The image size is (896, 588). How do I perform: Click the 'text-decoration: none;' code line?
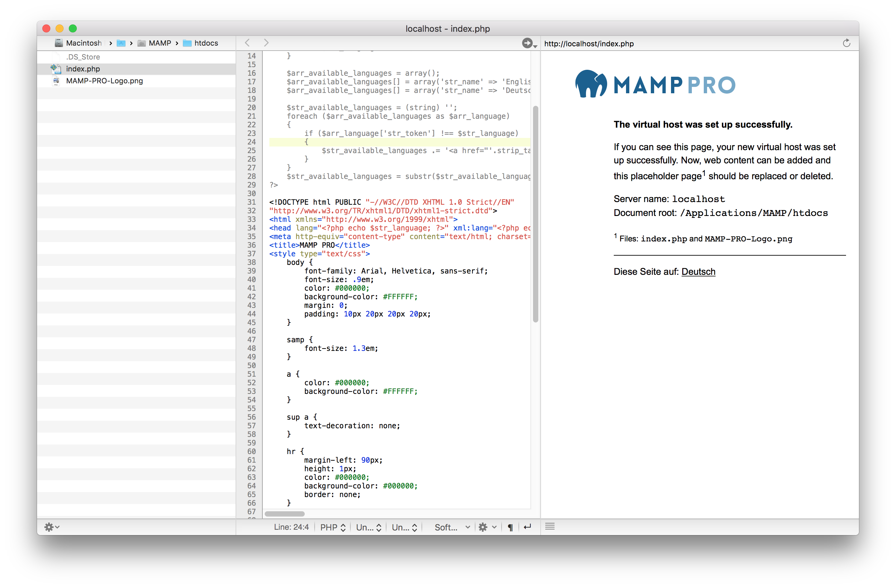coord(352,426)
